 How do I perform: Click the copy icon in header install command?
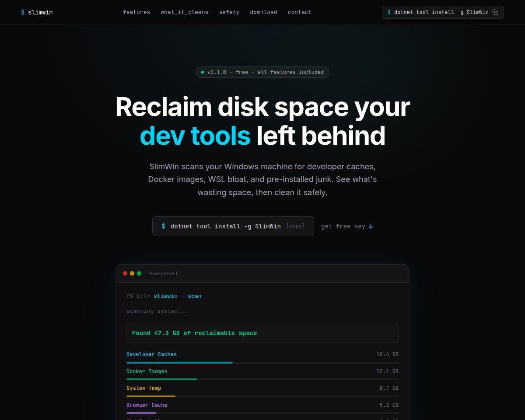495,12
